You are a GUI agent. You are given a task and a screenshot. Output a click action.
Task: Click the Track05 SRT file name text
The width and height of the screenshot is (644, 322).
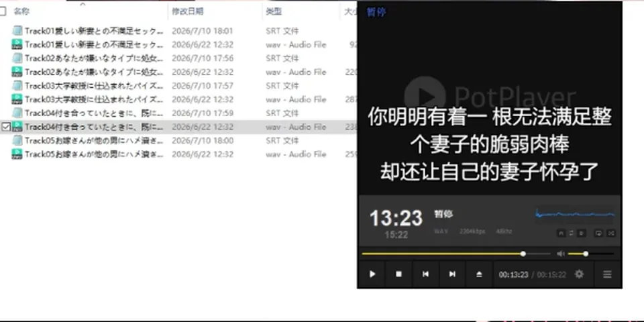94,140
